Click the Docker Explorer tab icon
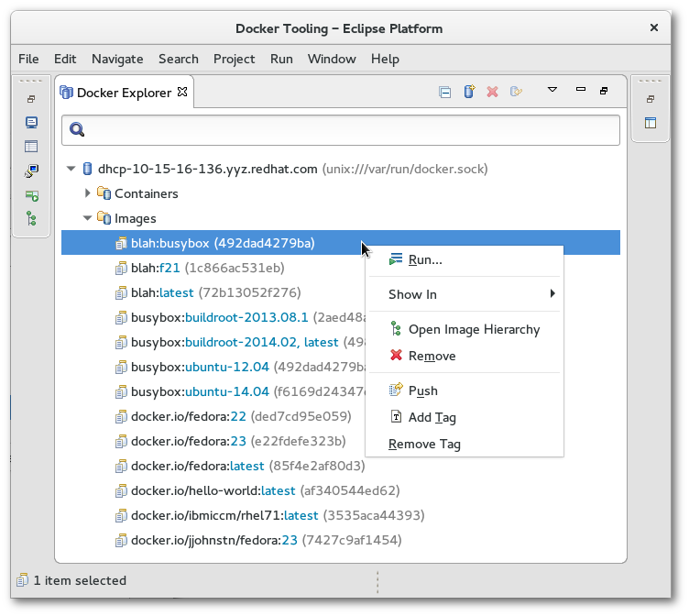Image resolution: width=689 pixels, height=616 pixels. coord(66,93)
